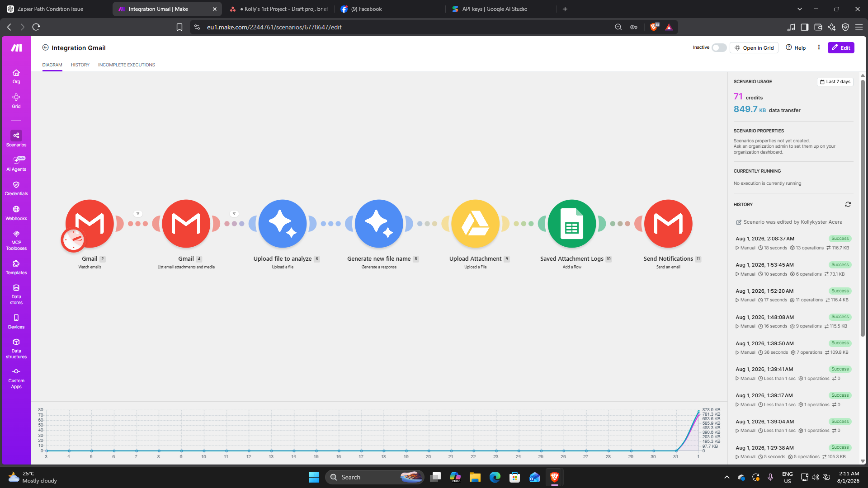Open the weather widget on the taskbar
This screenshot has height=488, width=868.
pyautogui.click(x=33, y=477)
